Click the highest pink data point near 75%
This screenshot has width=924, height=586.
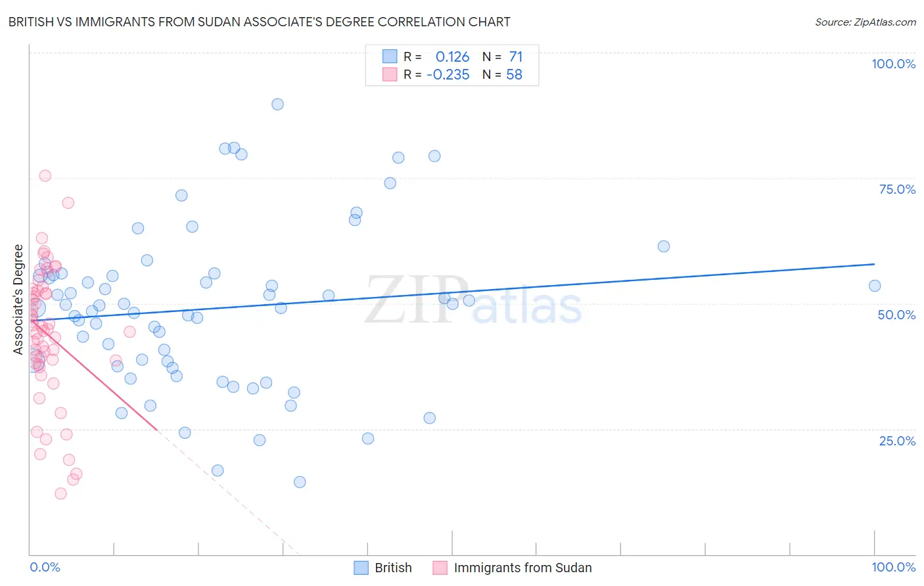[x=45, y=175]
